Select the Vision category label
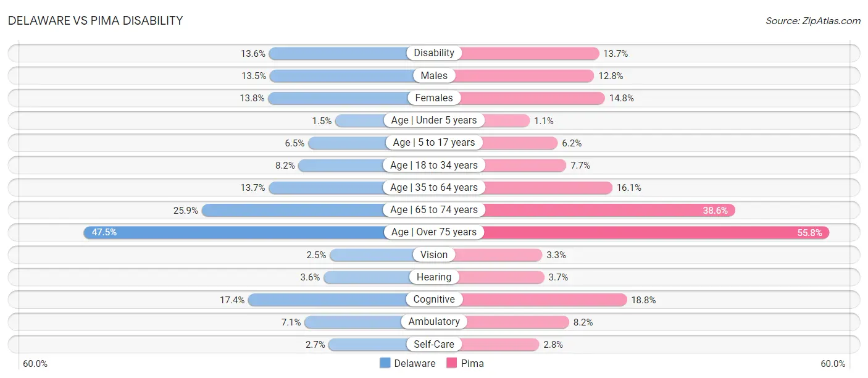868x378 pixels. pos(434,254)
